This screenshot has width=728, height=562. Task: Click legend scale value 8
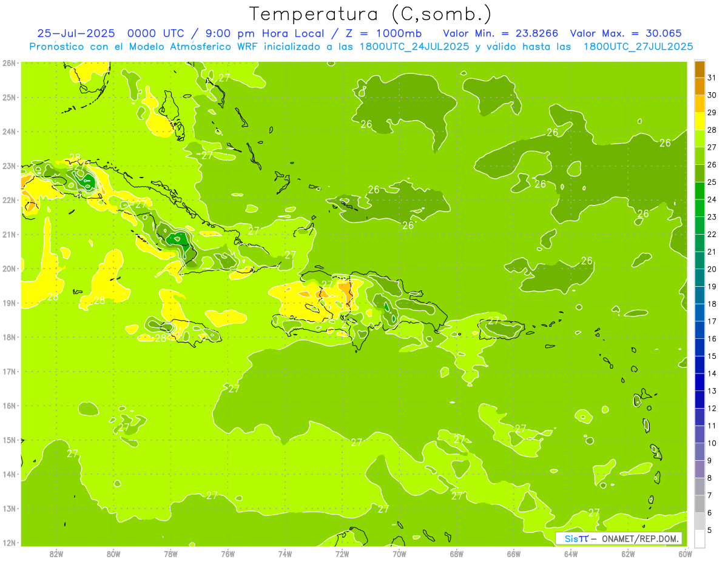point(709,478)
